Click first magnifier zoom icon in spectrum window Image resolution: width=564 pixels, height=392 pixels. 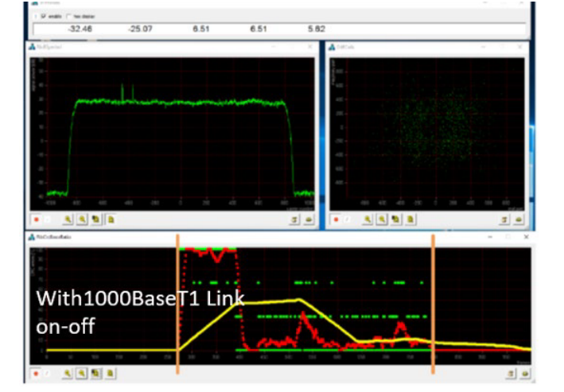tap(69, 217)
